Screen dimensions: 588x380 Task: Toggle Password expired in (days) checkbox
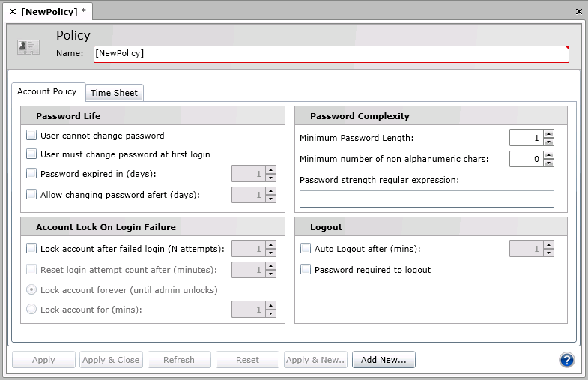tap(31, 174)
